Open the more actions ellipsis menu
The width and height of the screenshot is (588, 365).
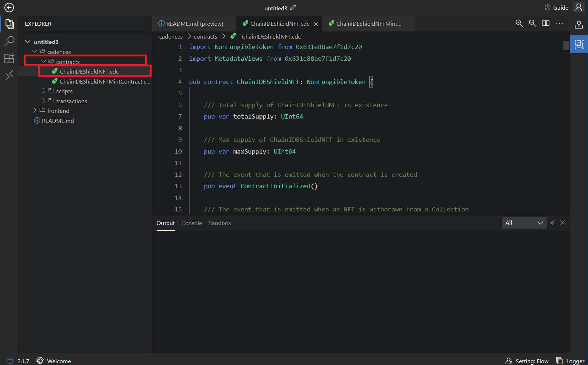[x=559, y=24]
